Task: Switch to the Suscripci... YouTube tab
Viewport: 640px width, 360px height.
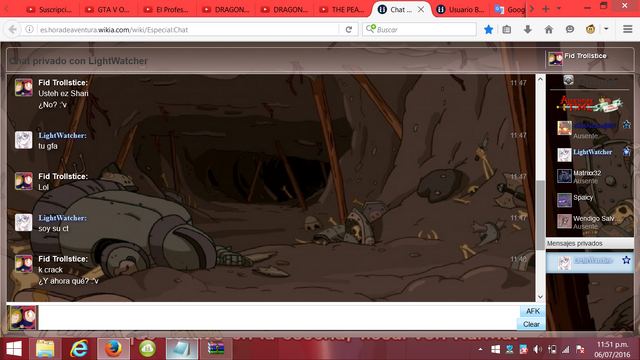Action: (x=49, y=9)
